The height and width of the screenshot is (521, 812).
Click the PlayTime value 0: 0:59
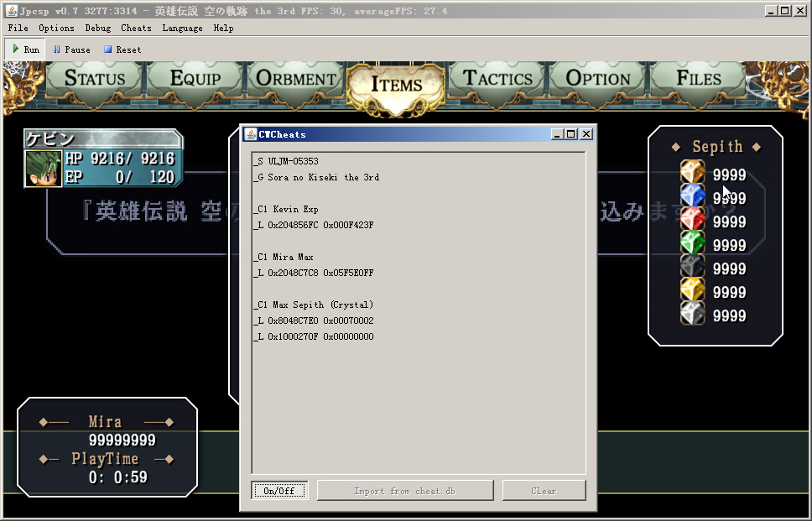(x=118, y=477)
